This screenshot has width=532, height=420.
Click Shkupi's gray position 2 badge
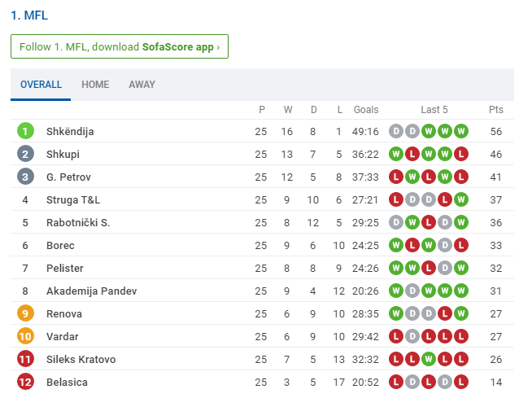(25, 154)
